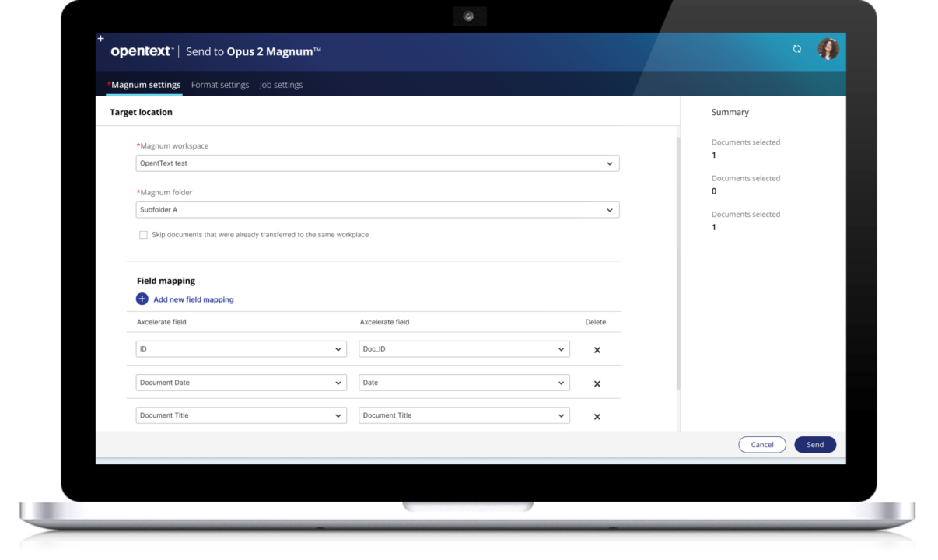Expand the Document Date dropdown
Viewport: 938px width, 560px height.
click(241, 383)
